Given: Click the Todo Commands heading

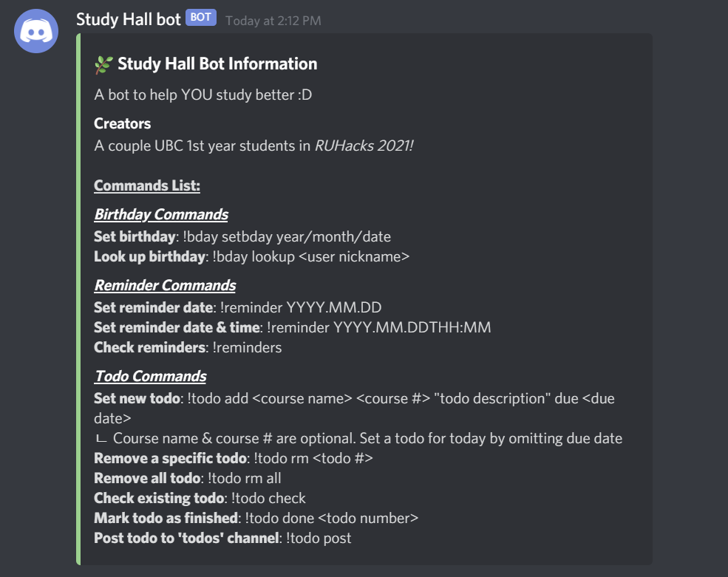Looking at the screenshot, I should coord(149,376).
